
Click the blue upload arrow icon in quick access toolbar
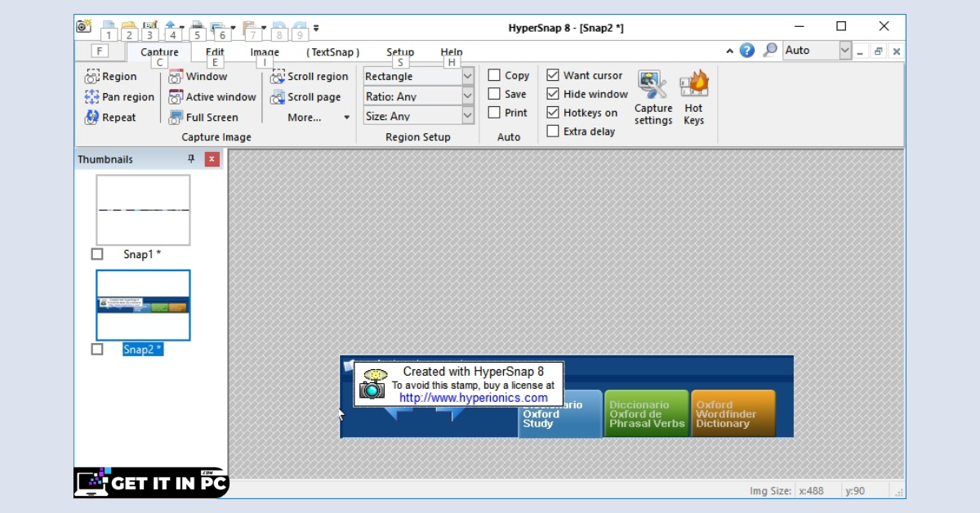[170, 26]
